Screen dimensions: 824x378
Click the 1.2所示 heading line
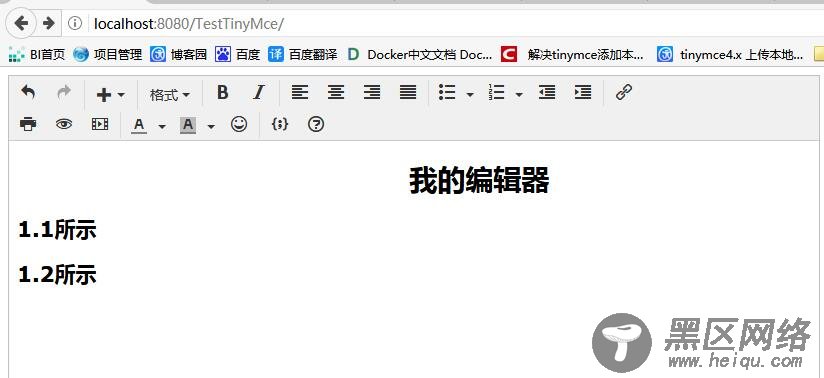click(58, 274)
